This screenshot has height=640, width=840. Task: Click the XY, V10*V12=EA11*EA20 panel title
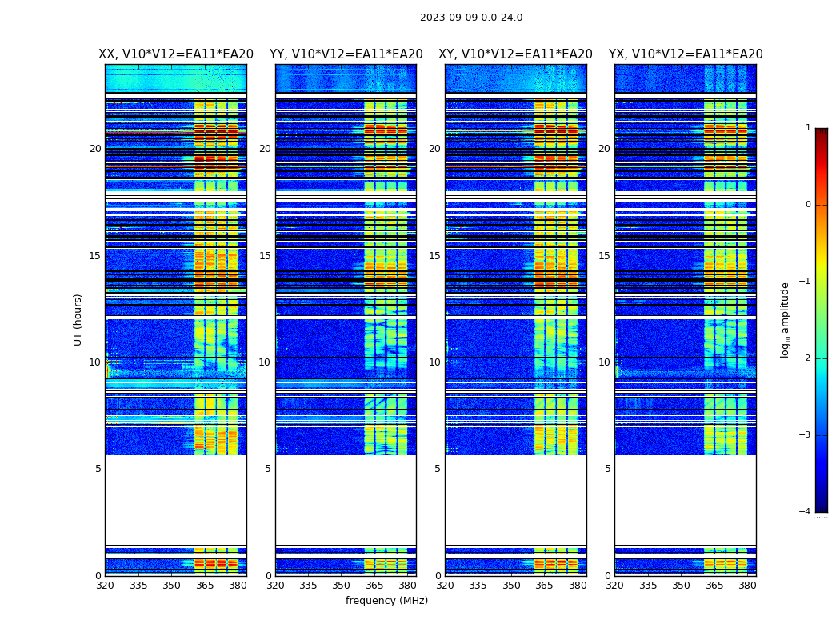coord(515,54)
